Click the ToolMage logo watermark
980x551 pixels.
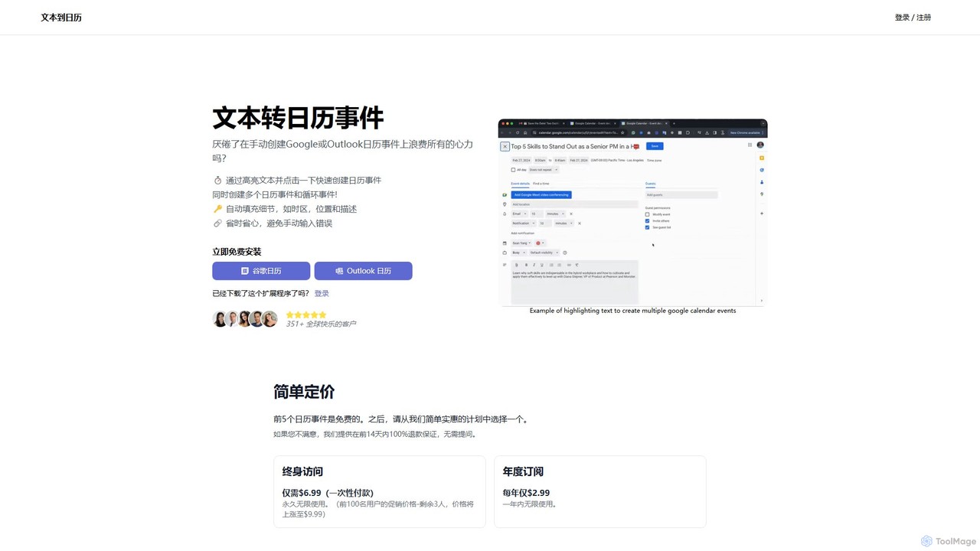point(949,541)
